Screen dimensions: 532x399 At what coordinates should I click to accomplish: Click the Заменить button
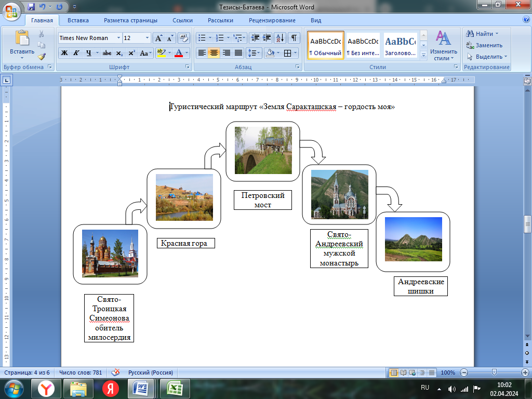click(488, 45)
